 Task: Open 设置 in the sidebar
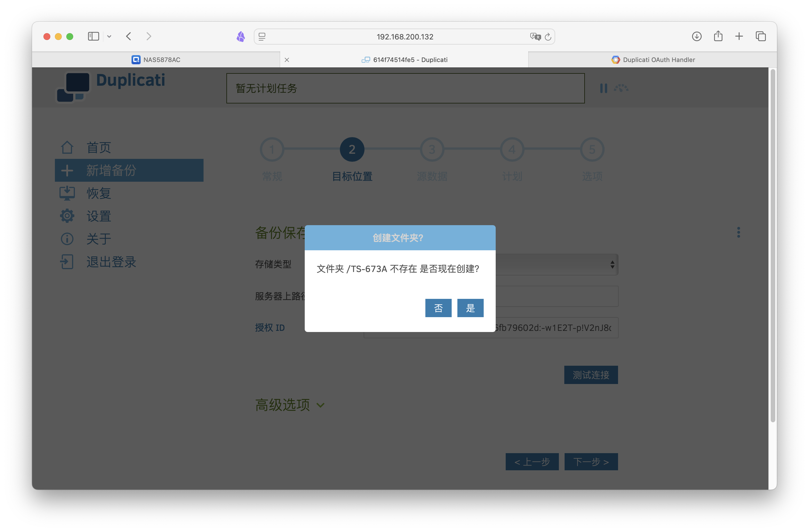tap(99, 216)
